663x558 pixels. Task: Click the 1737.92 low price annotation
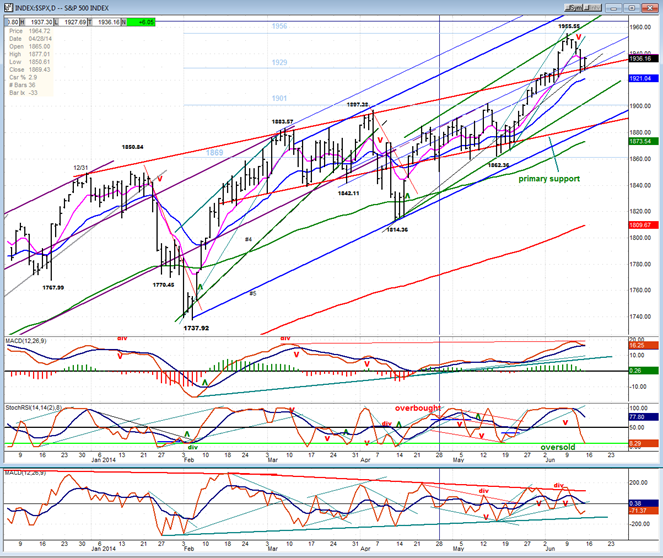click(196, 328)
